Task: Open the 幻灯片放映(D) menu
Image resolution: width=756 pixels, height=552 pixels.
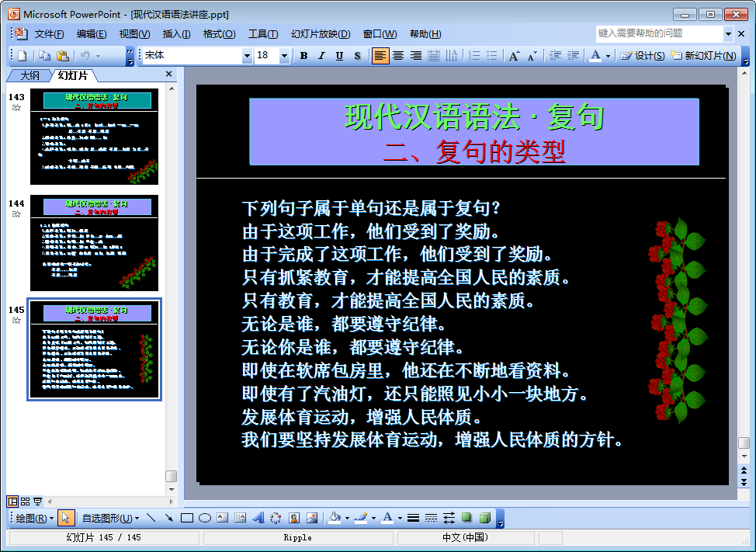Action: pos(321,34)
